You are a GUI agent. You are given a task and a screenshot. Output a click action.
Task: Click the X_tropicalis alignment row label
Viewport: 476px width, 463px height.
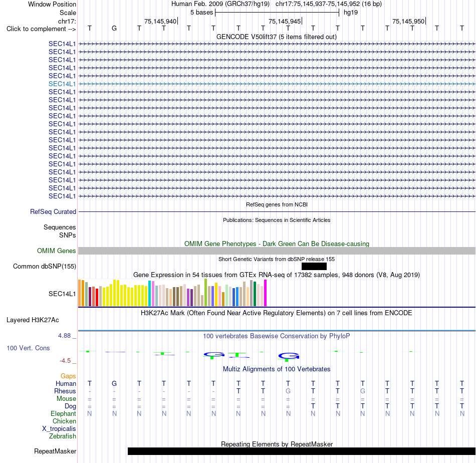click(59, 429)
